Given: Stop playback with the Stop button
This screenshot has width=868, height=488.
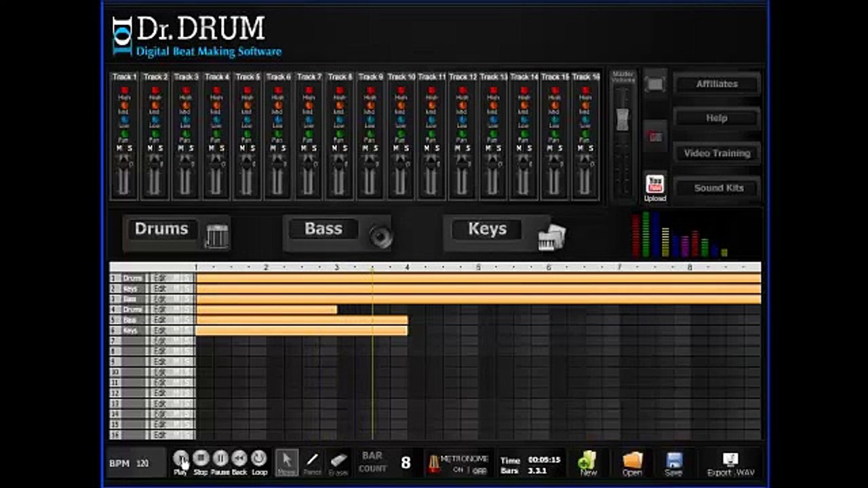Looking at the screenshot, I should tap(201, 459).
